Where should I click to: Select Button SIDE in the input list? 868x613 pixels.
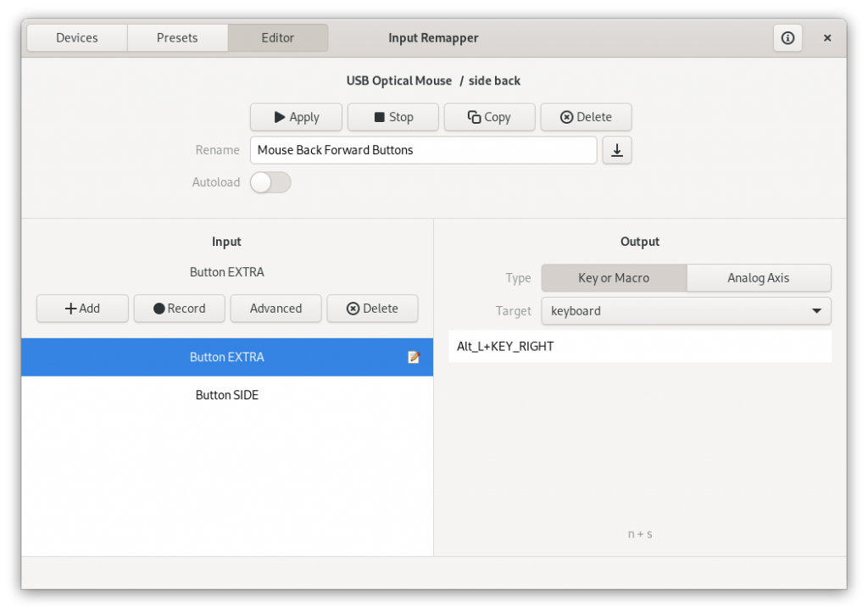tap(226, 394)
